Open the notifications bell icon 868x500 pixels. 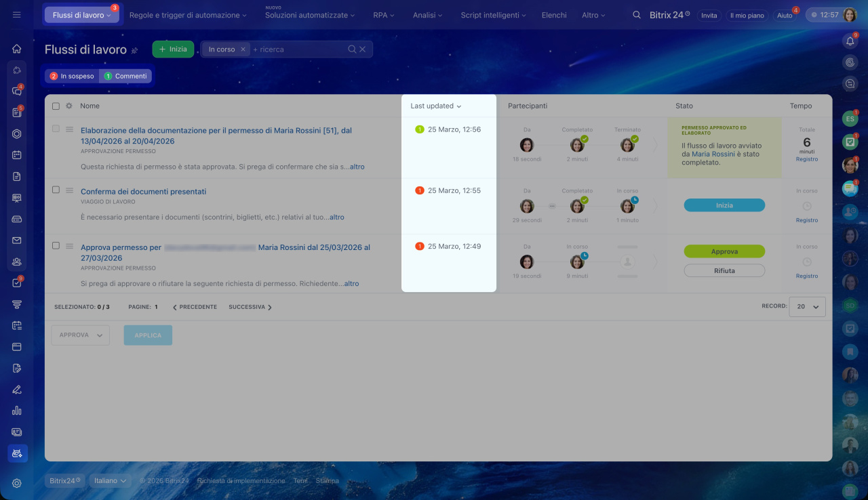(850, 41)
